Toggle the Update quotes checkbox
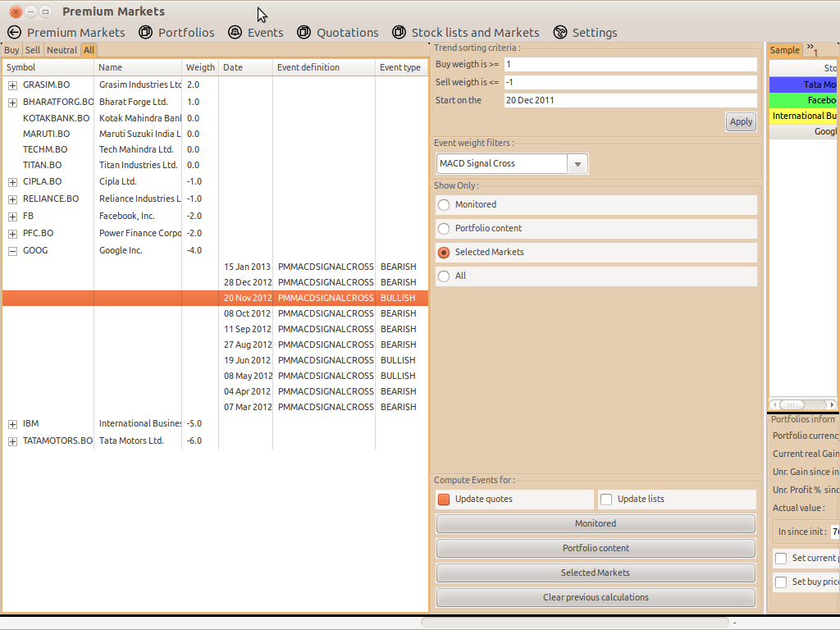Screen dimensions: 840x630 pyautogui.click(x=444, y=500)
